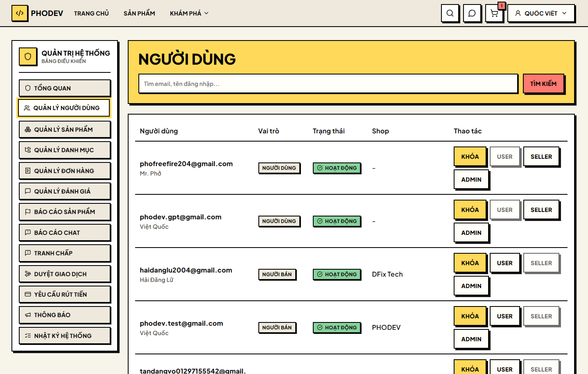Open the chat messages icon

pyautogui.click(x=472, y=13)
